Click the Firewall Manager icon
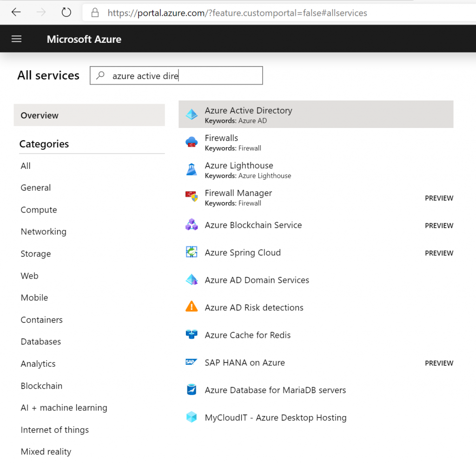476x463 pixels. (x=192, y=196)
